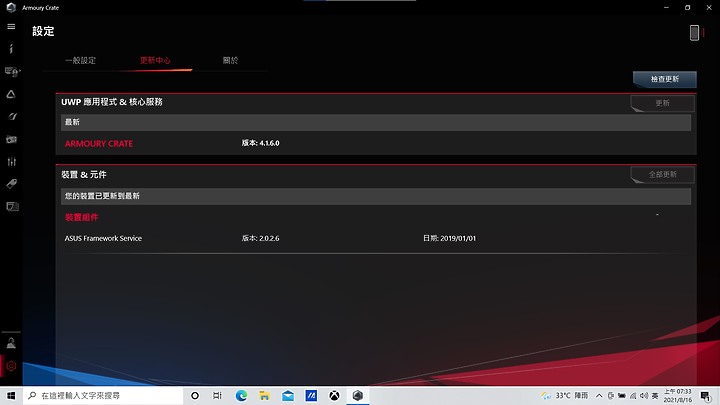The height and width of the screenshot is (405, 720).
Task: Open Cortana circle icon on taskbar
Action: 195,395
